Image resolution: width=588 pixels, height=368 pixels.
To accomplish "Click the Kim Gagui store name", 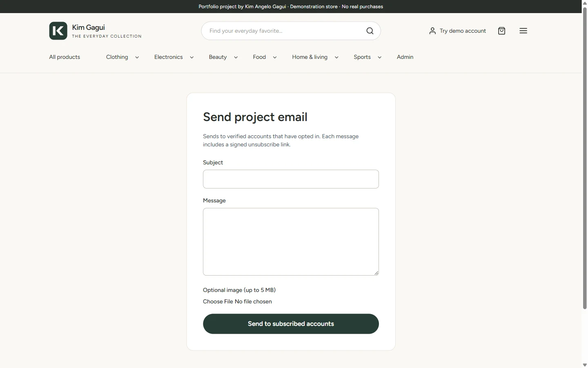I will click(88, 27).
